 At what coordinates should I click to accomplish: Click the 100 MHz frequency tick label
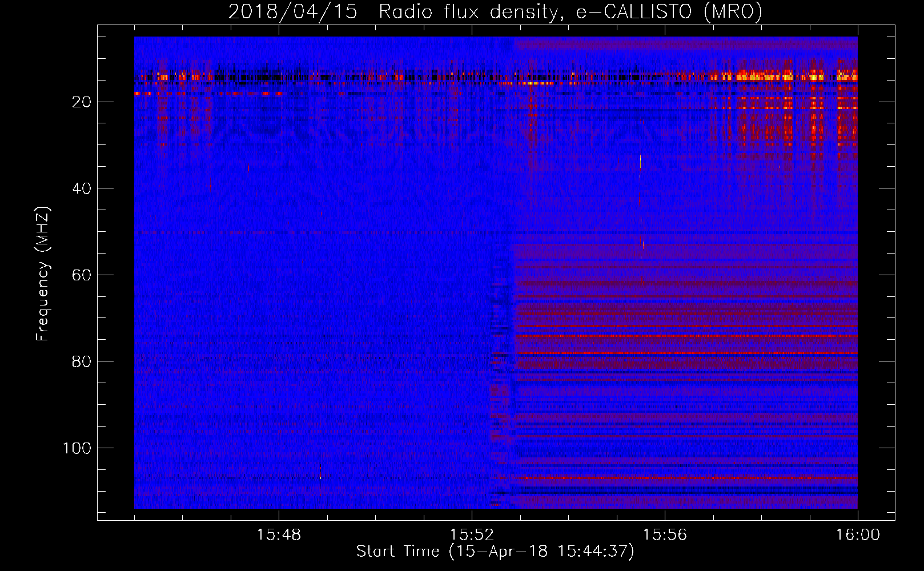(77, 448)
